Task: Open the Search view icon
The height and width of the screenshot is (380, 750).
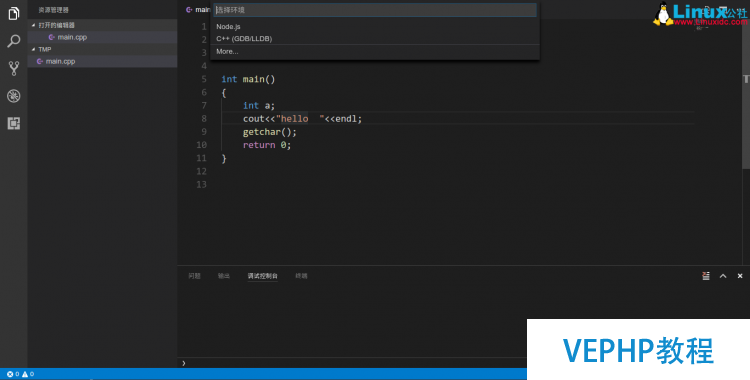Action: coord(14,41)
